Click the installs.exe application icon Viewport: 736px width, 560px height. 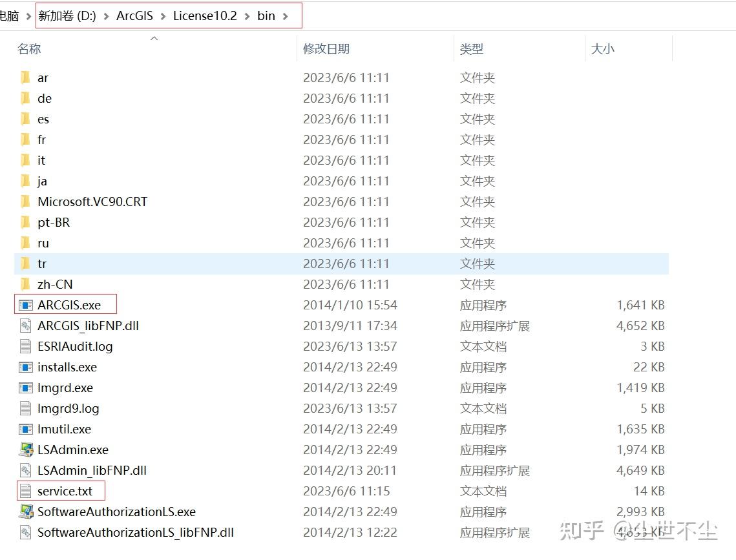25,367
